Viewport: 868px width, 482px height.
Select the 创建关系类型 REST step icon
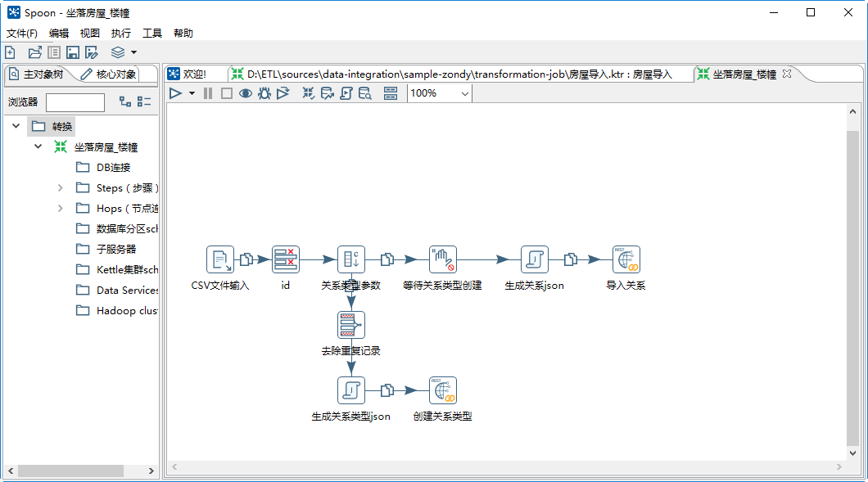[x=443, y=390]
